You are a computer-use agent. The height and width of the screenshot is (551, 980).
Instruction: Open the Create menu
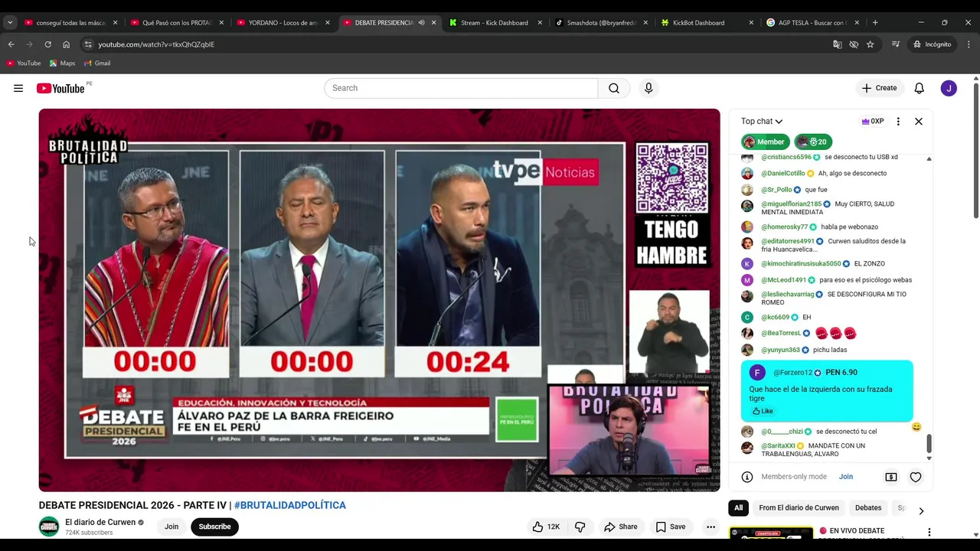tap(879, 88)
